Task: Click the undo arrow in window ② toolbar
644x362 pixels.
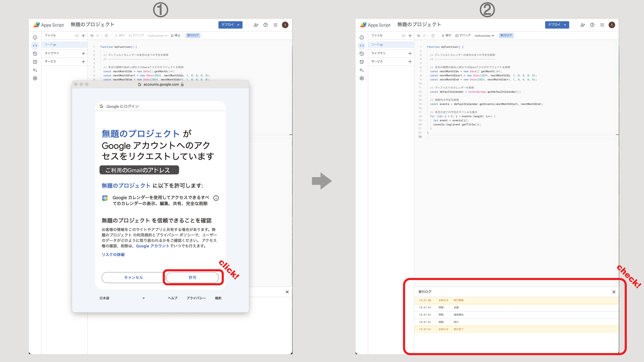Action: pyautogui.click(x=418, y=36)
